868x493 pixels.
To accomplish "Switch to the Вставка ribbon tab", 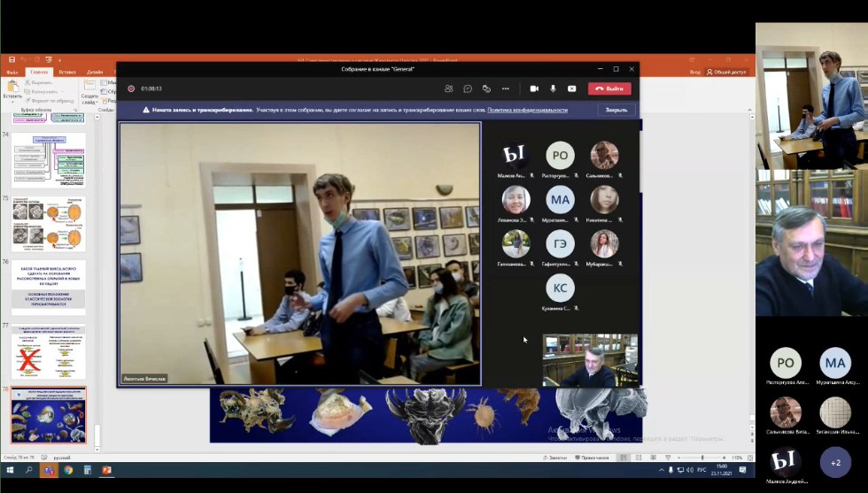I will (x=67, y=72).
